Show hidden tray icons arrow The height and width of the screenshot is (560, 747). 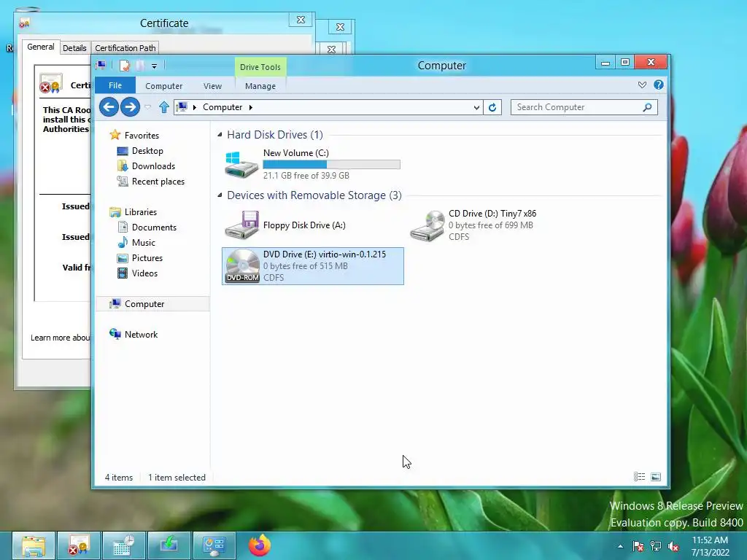pos(620,546)
